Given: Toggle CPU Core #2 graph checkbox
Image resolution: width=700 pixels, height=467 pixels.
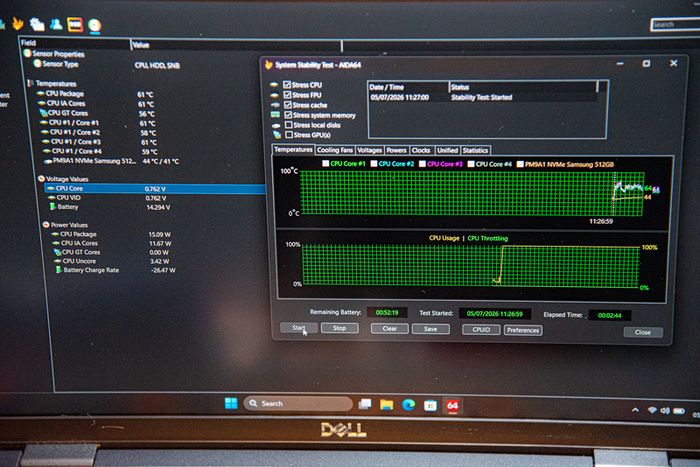Looking at the screenshot, I should 374,163.
